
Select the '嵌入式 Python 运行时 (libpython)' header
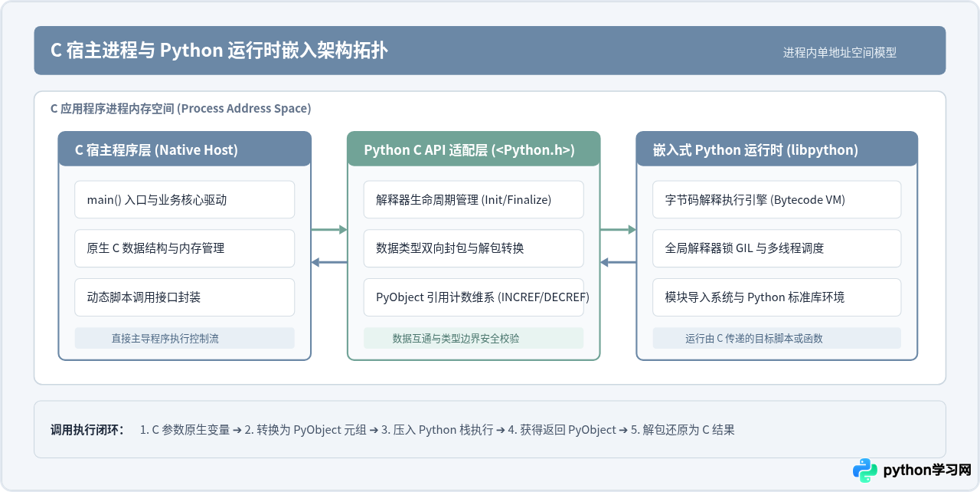(777, 149)
